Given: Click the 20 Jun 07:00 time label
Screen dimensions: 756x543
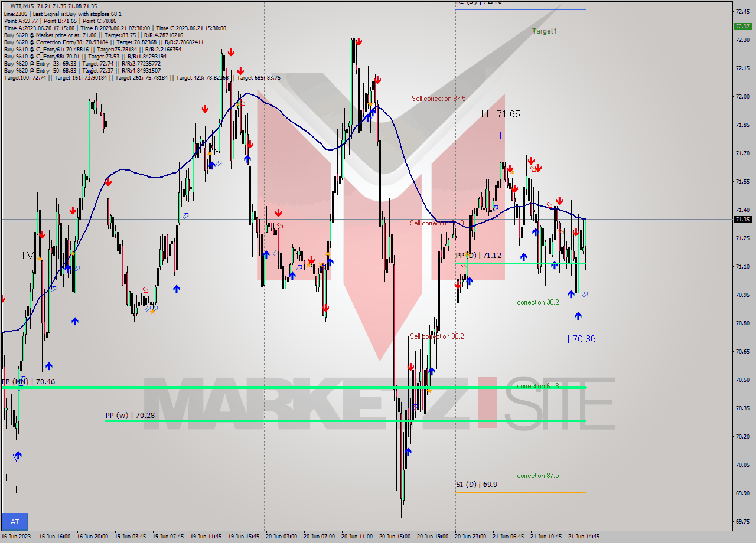Looking at the screenshot, I should click(x=319, y=537).
